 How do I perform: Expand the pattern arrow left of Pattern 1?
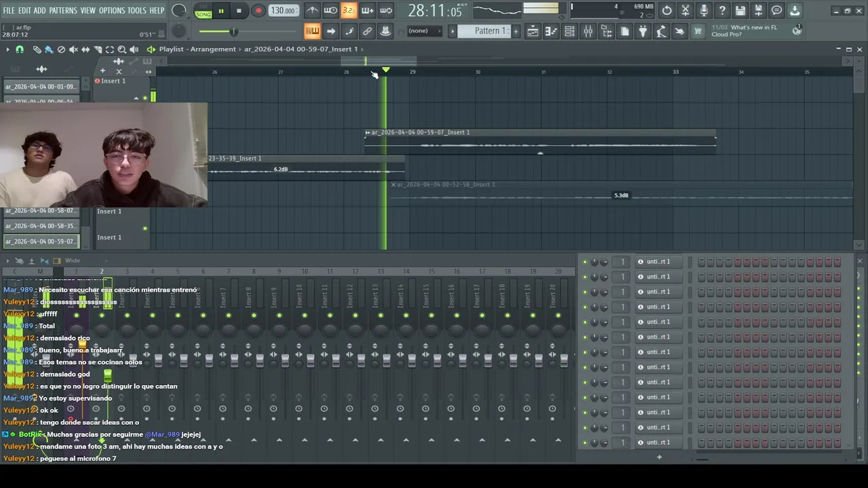point(452,31)
